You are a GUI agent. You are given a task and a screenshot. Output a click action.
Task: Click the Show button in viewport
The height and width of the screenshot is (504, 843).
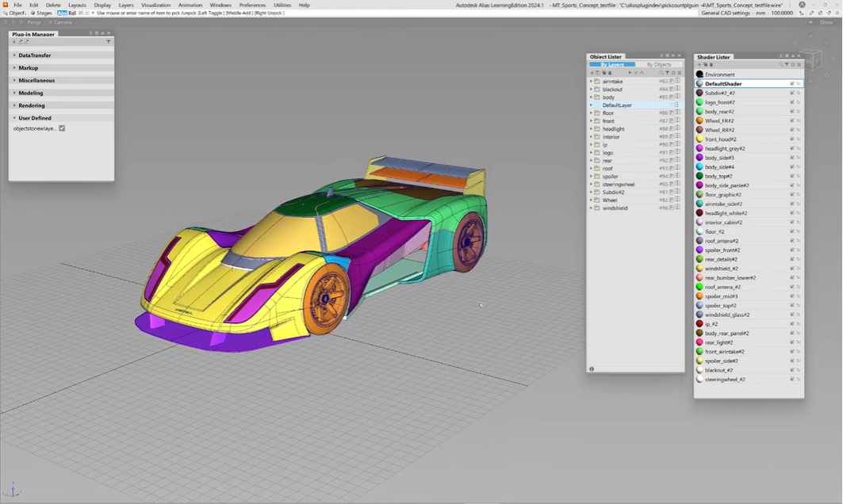tap(826, 22)
